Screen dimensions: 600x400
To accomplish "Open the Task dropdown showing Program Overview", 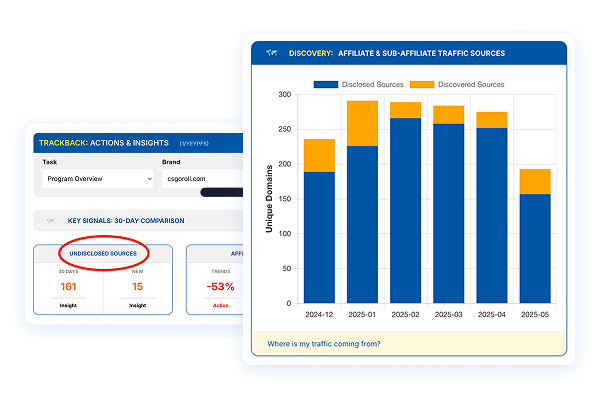I will [x=97, y=179].
